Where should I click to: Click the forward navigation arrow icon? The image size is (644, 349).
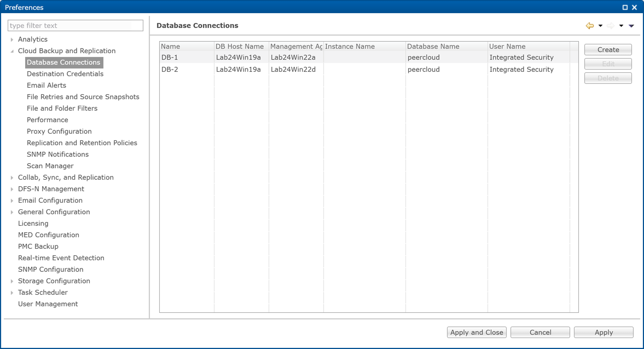pos(611,26)
